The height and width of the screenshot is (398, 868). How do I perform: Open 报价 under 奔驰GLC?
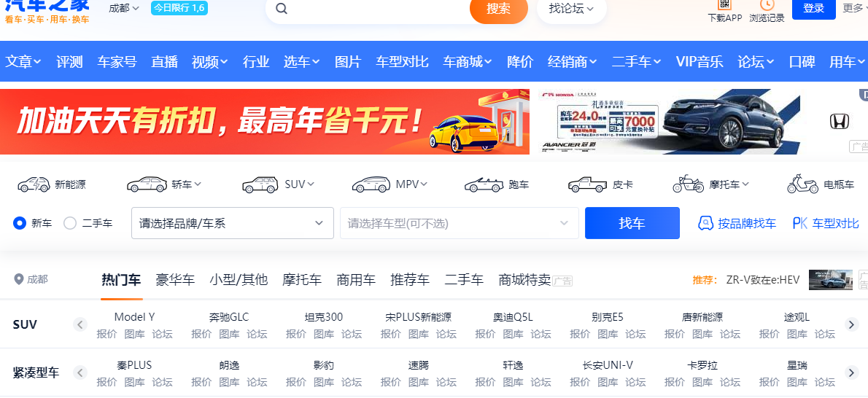coord(201,334)
